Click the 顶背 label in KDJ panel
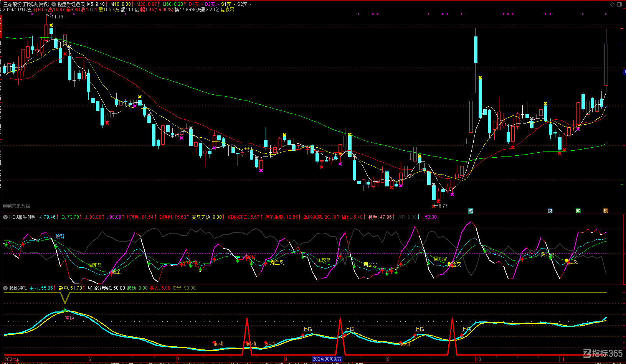 [x=60, y=236]
